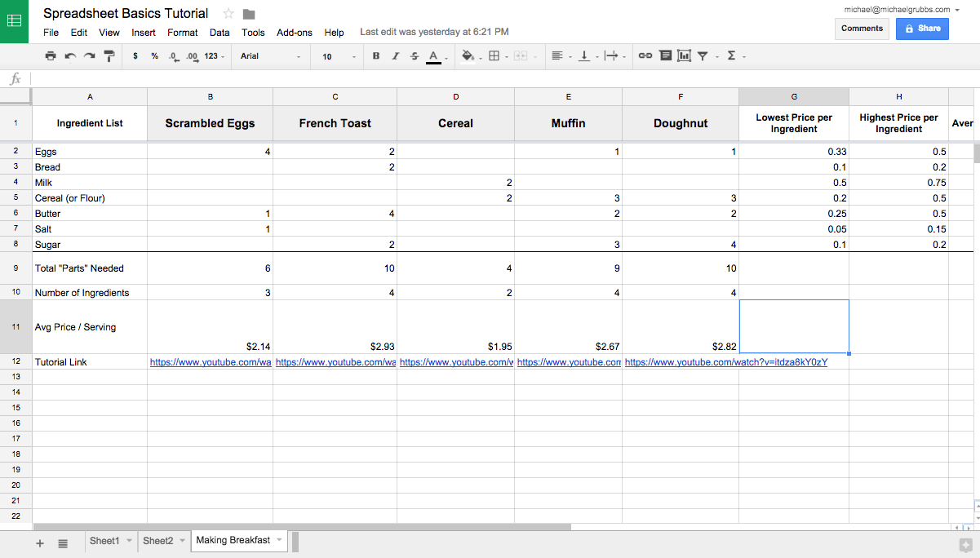Undo the last change

click(x=71, y=55)
